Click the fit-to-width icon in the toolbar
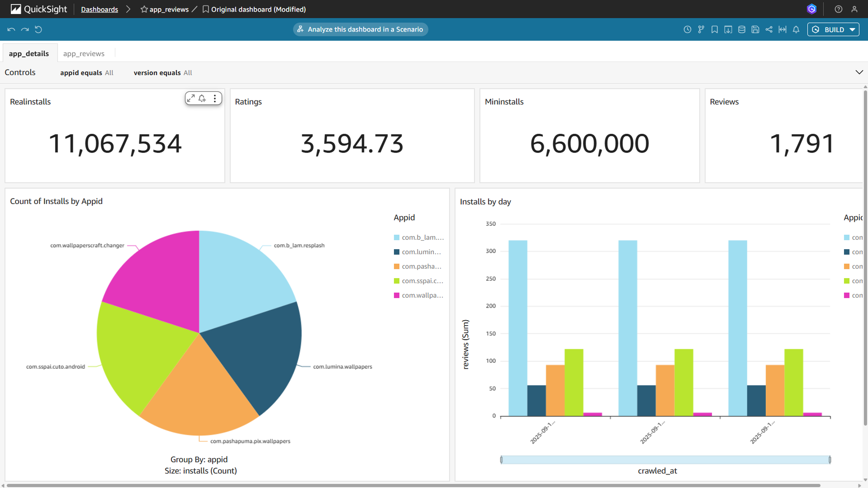This screenshot has width=868, height=488. pyautogui.click(x=783, y=29)
